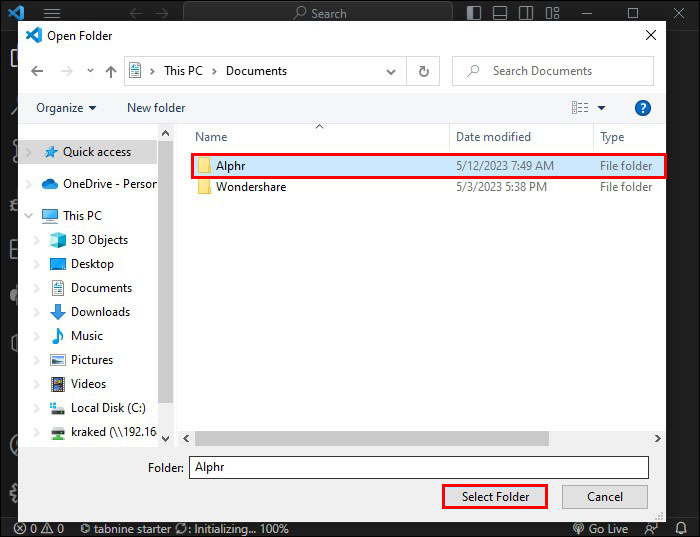700x537 pixels.
Task: Expand the Downloads node
Action: [x=37, y=312]
